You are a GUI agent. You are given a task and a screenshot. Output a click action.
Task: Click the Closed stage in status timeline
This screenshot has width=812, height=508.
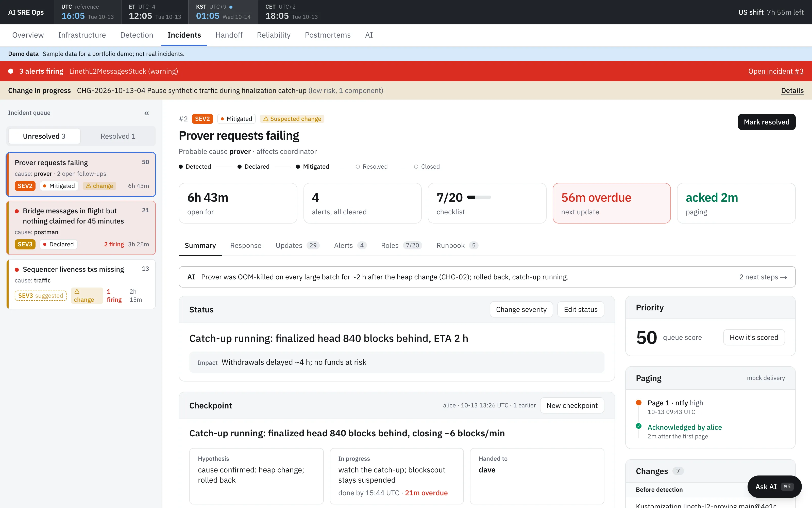click(x=427, y=167)
